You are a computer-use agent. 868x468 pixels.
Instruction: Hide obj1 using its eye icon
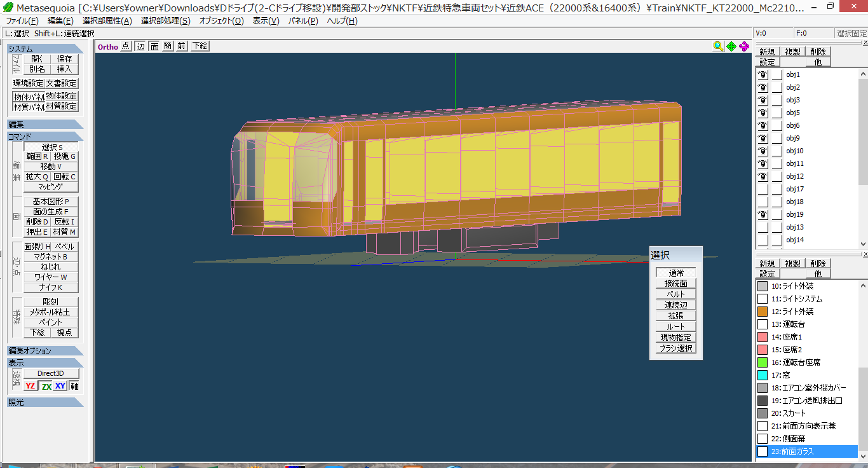tap(763, 74)
